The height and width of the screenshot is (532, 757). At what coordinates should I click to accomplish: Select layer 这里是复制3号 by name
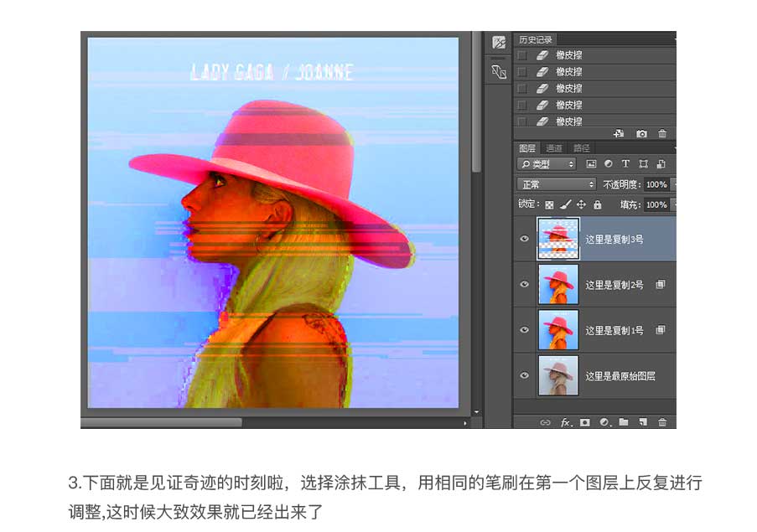click(614, 240)
